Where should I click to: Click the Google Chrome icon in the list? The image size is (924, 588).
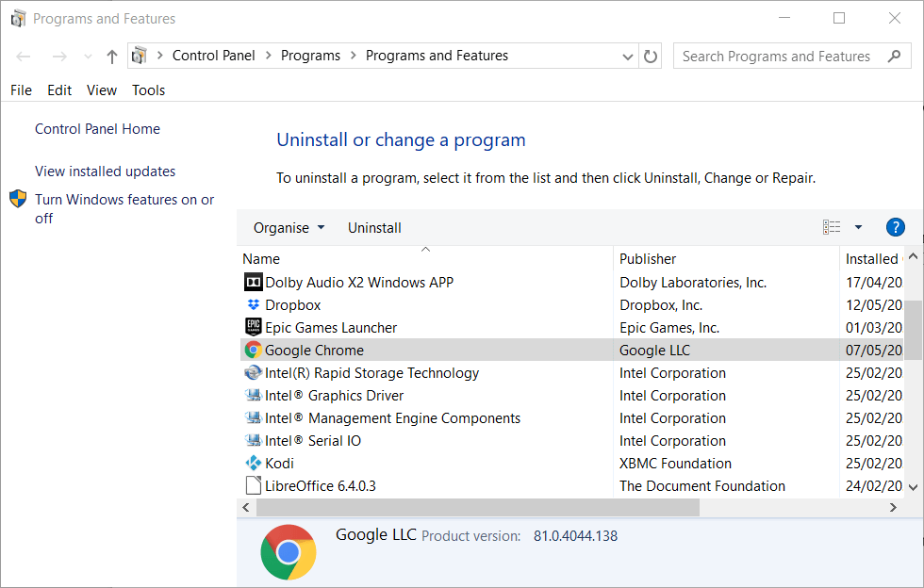[x=254, y=350]
